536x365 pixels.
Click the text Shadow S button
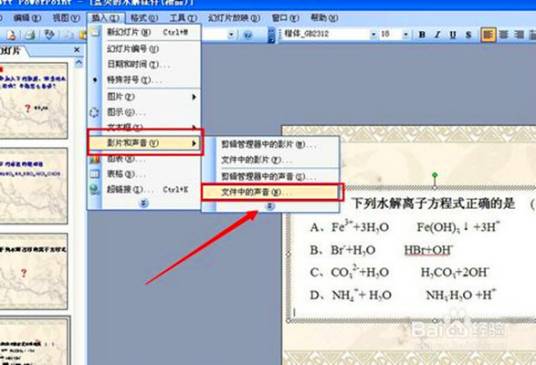click(469, 35)
